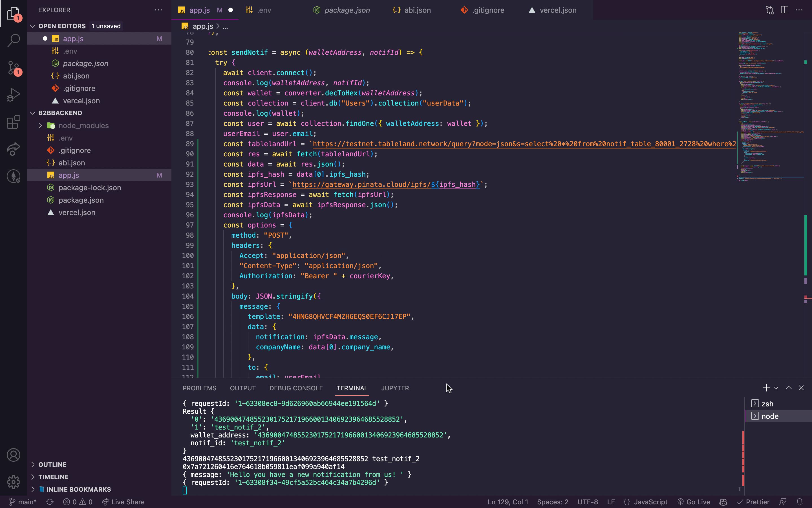Screen dimensions: 812x508
Task: Click line number 97 in gutter
Action: (x=189, y=225)
